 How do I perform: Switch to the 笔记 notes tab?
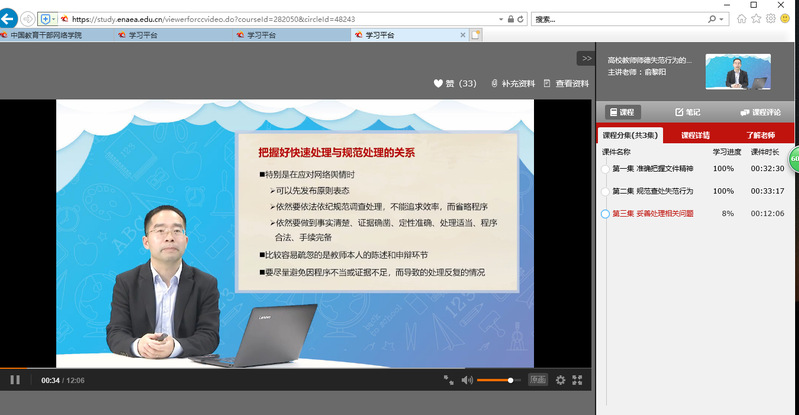[687, 112]
